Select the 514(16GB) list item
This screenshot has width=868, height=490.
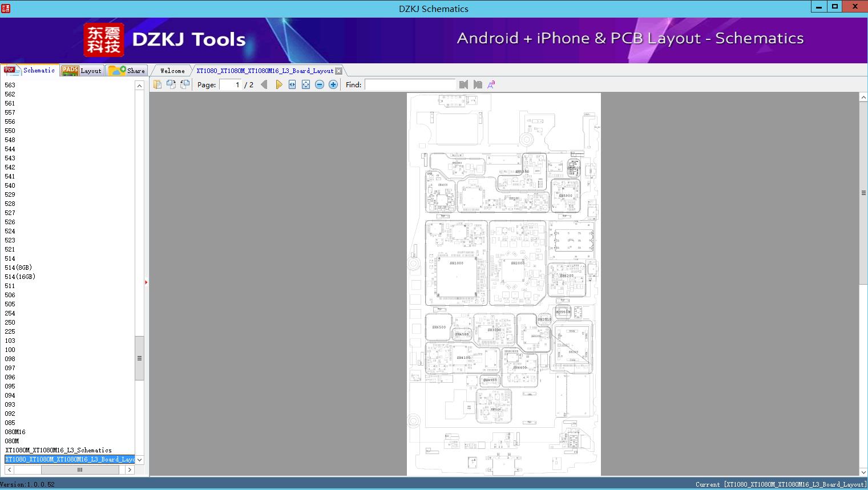point(20,277)
